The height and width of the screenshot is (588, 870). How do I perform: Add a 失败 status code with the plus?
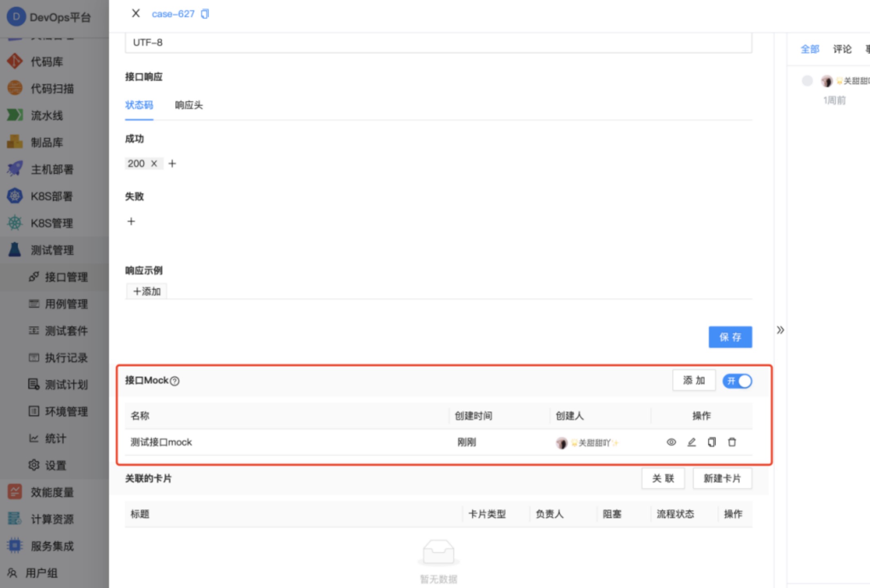[x=131, y=221]
